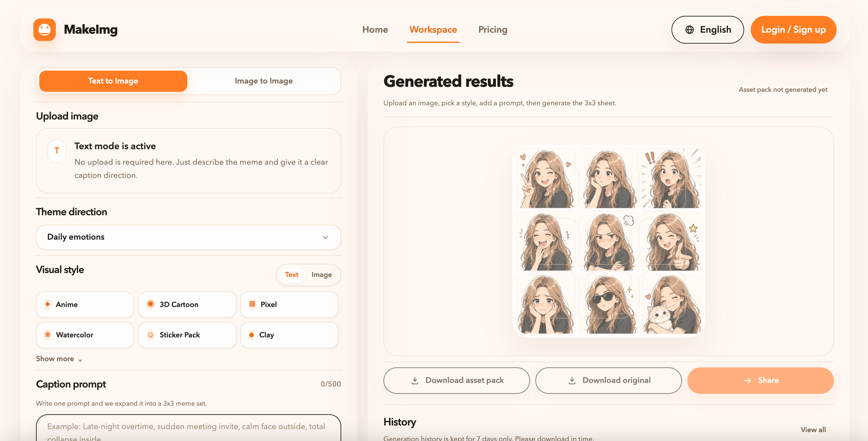Click the 'Visual style' section heading
Viewport: 868px width, 441px height.
tap(60, 270)
